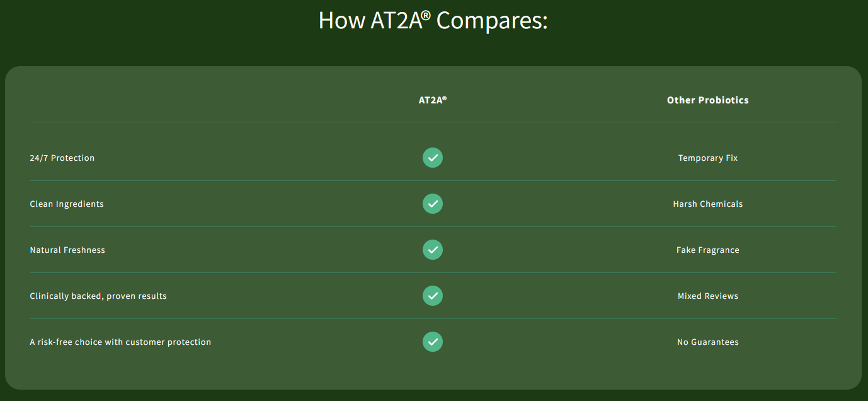868x401 pixels.
Task: Select the 24/7 Protection row label
Action: [62, 158]
